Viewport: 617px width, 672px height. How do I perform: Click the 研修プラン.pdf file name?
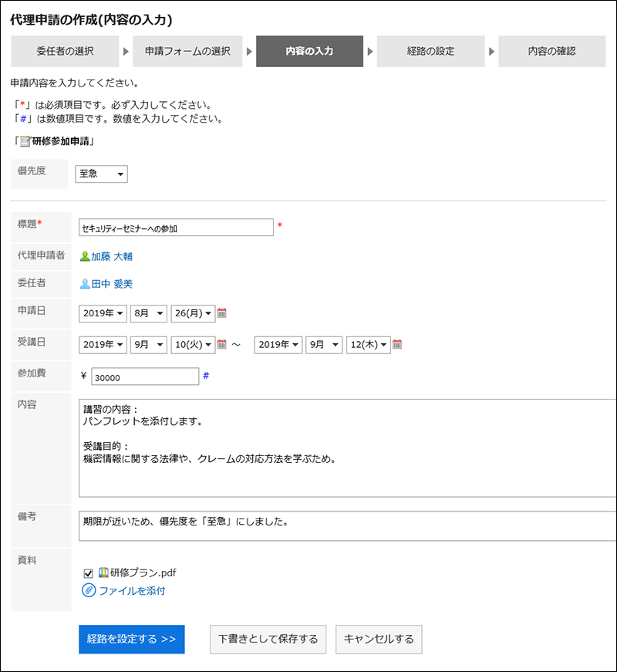143,572
